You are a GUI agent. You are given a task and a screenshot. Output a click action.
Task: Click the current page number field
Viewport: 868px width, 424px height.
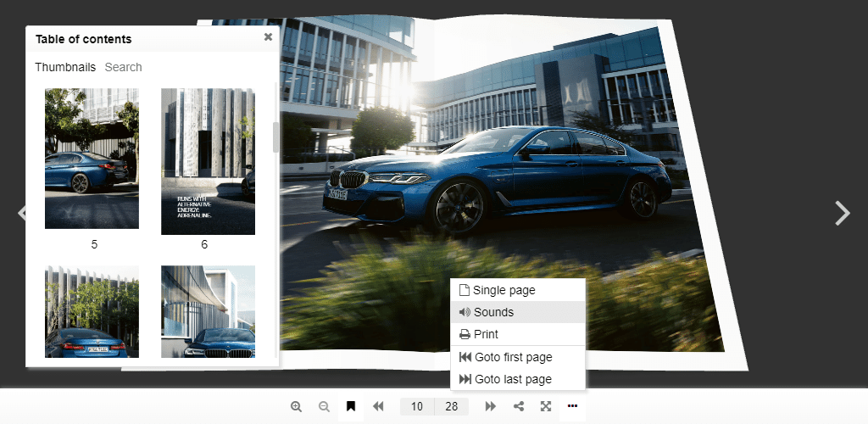pyautogui.click(x=416, y=406)
